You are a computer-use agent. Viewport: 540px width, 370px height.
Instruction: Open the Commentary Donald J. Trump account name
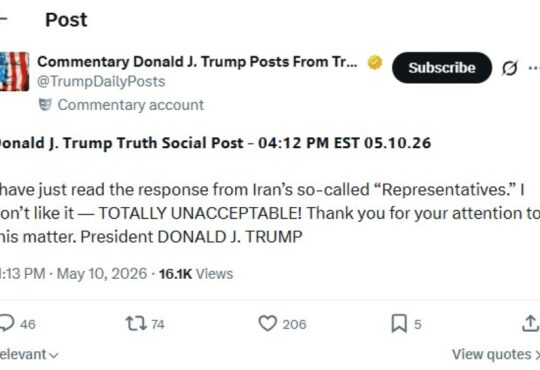tap(197, 62)
